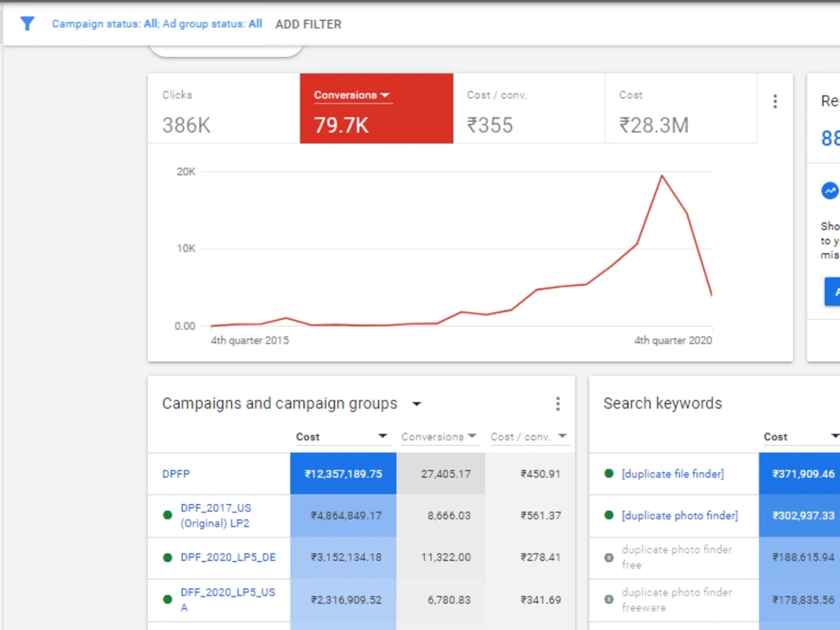
Task: Click green status dot for DPF_2020_LP5_DE
Action: point(168,558)
